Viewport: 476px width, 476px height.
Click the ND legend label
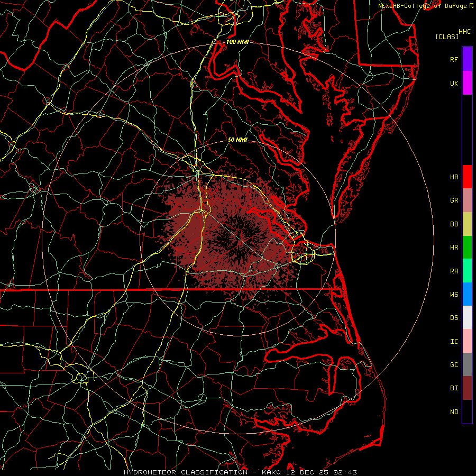click(x=454, y=412)
